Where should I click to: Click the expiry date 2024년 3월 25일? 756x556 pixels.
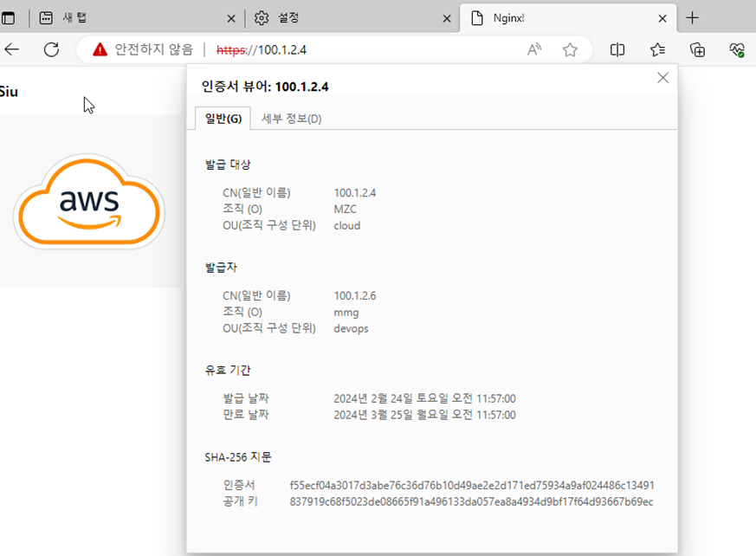coord(425,415)
